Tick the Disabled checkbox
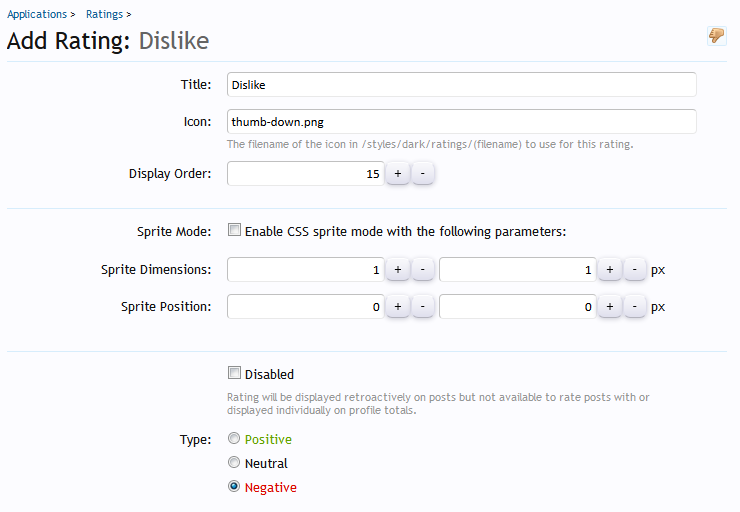740x512 pixels. [235, 373]
